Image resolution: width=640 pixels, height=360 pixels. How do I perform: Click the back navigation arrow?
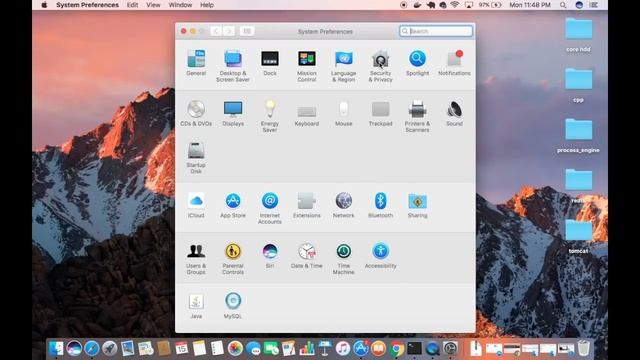coord(216,31)
